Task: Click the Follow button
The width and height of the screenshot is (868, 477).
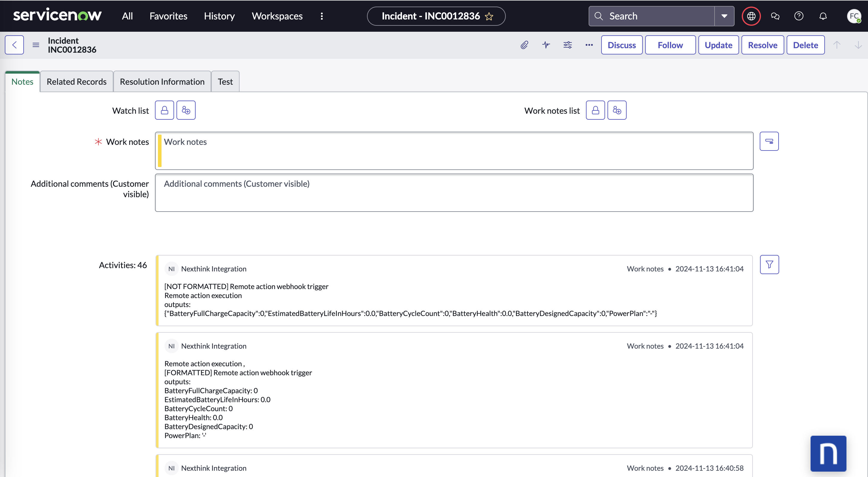Action: 670,45
